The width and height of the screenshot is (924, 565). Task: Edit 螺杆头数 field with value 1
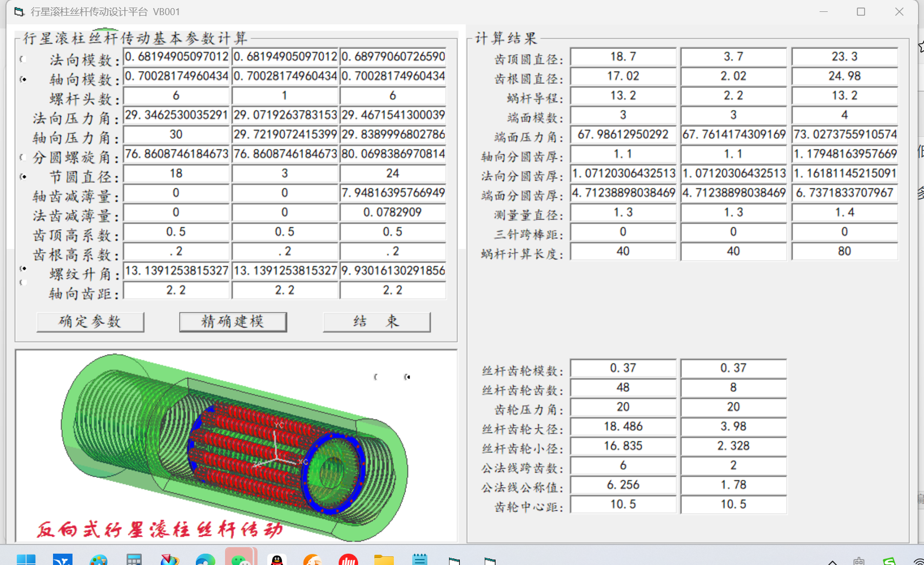[285, 95]
